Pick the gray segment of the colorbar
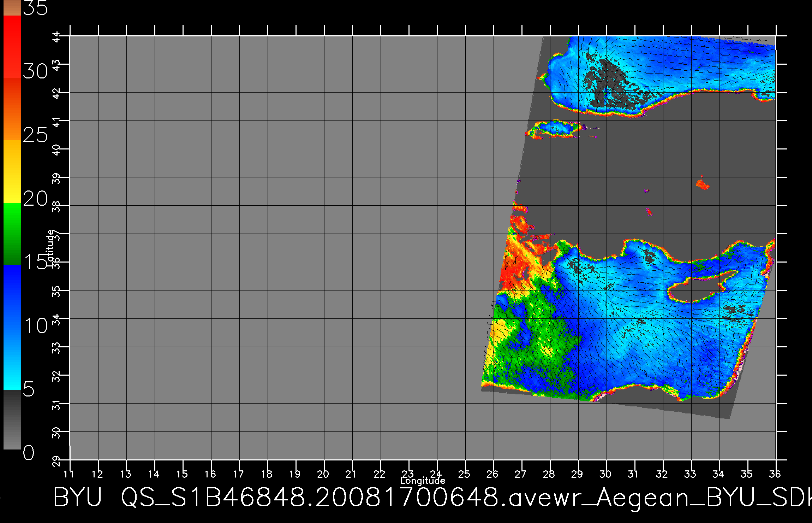 point(12,419)
